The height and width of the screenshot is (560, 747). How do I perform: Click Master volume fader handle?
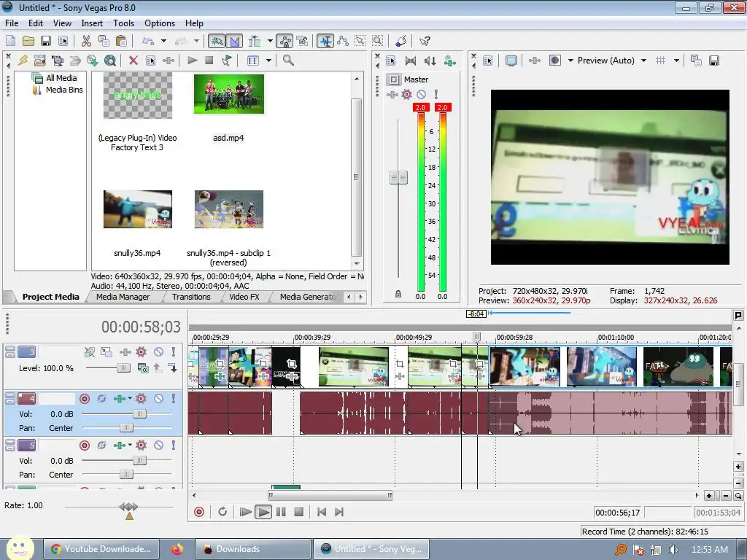click(398, 178)
